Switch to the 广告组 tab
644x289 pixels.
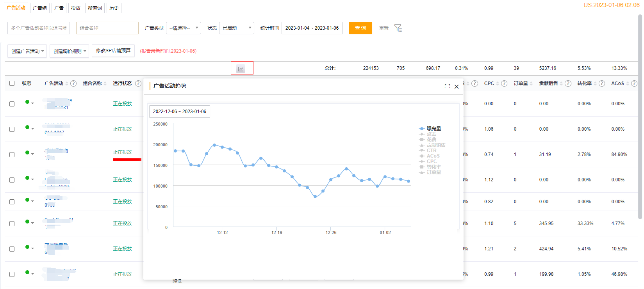coord(40,8)
